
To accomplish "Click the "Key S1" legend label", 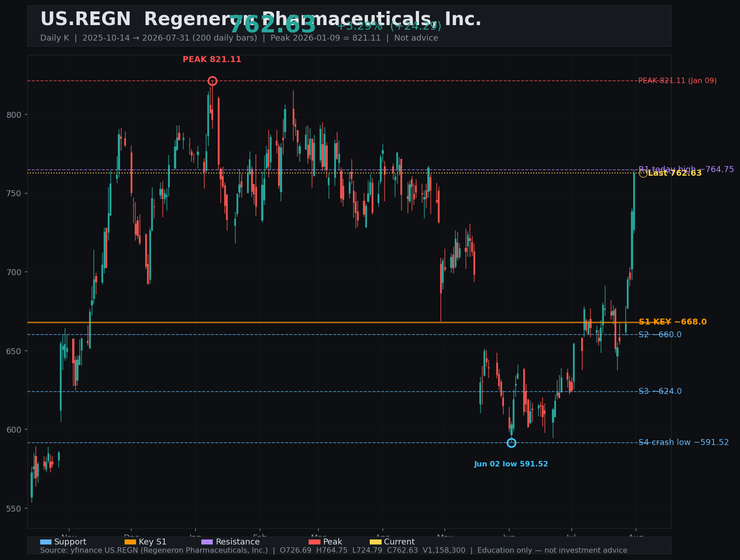I will coord(152,542).
